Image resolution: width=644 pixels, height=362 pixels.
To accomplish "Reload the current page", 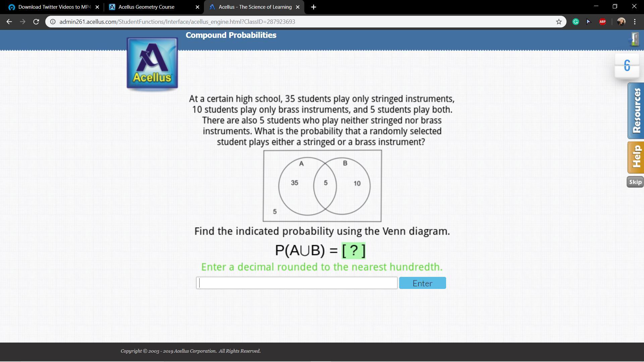I will pyautogui.click(x=36, y=22).
